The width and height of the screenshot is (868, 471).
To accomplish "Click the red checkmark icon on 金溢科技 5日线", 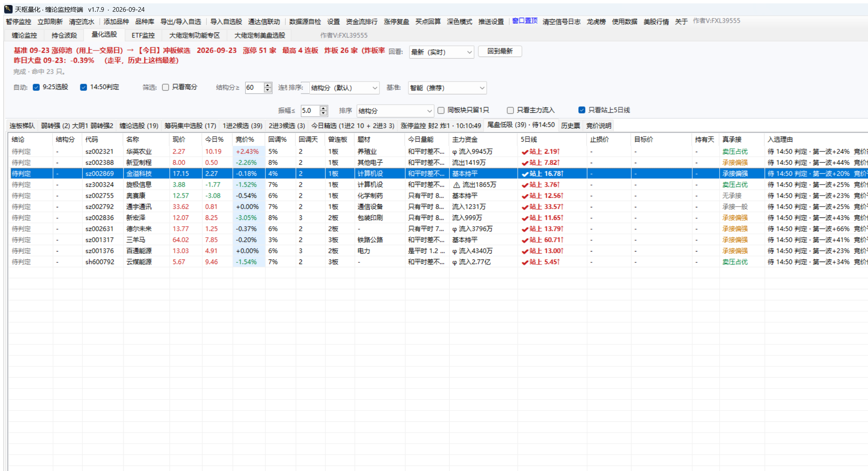I will coord(525,174).
